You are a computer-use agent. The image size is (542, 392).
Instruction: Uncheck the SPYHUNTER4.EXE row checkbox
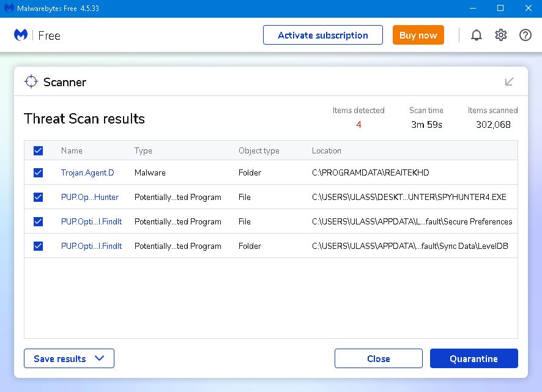39,197
